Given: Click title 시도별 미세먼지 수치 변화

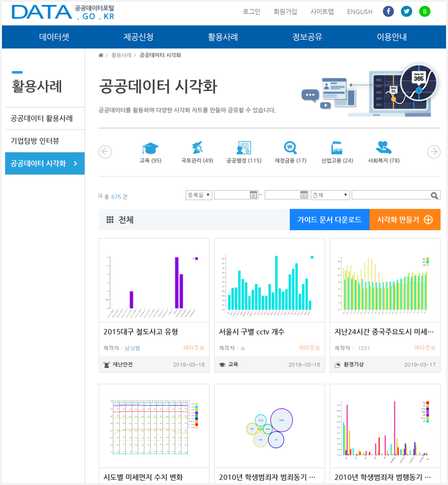Looking at the screenshot, I should 143,477.
